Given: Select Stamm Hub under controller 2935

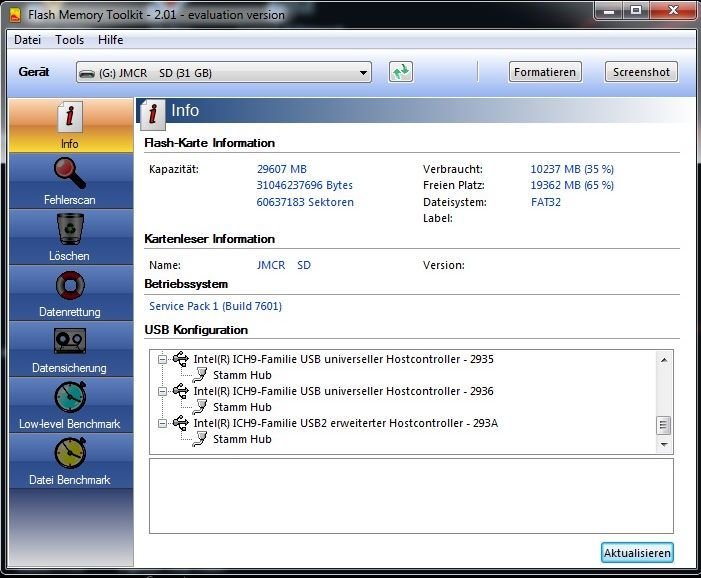Looking at the screenshot, I should point(242,375).
